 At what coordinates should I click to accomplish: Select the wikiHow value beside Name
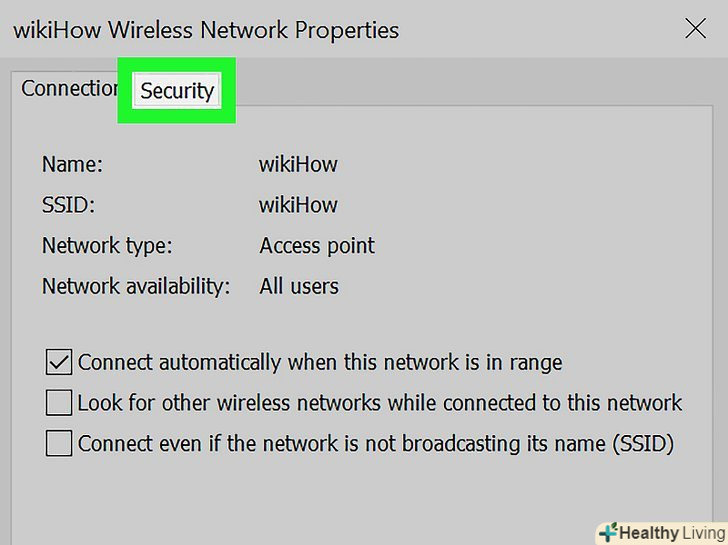(x=298, y=164)
